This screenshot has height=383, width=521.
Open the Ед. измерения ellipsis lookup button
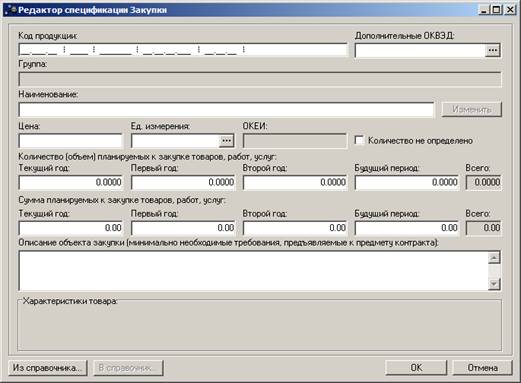click(x=226, y=141)
